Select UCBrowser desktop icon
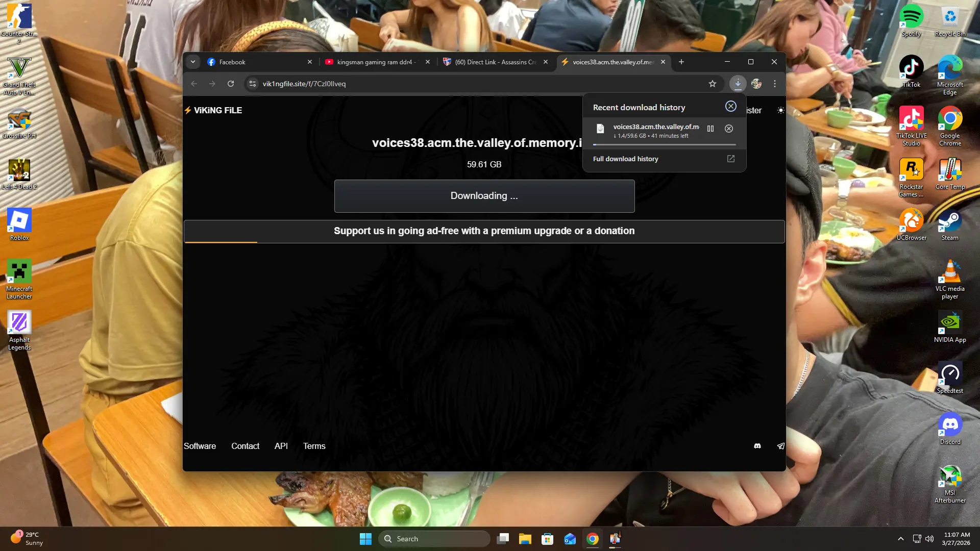This screenshot has width=980, height=551. click(911, 224)
